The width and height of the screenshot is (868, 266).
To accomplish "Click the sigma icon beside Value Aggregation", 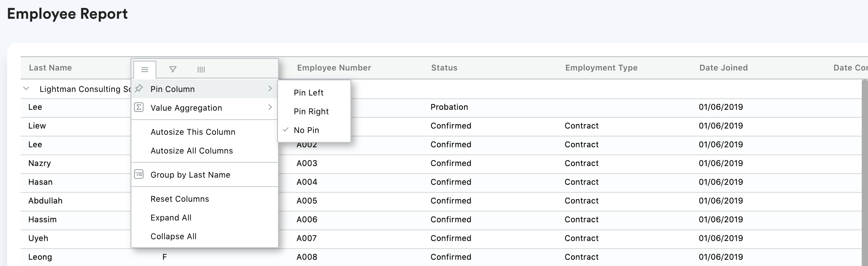I will (x=139, y=107).
